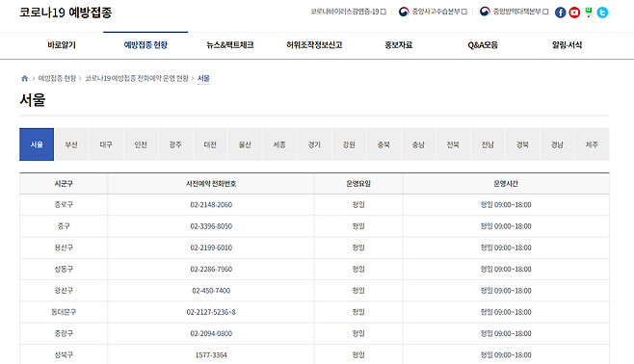Select the 울산 region tab
This screenshot has width=634, height=364.
(x=245, y=144)
